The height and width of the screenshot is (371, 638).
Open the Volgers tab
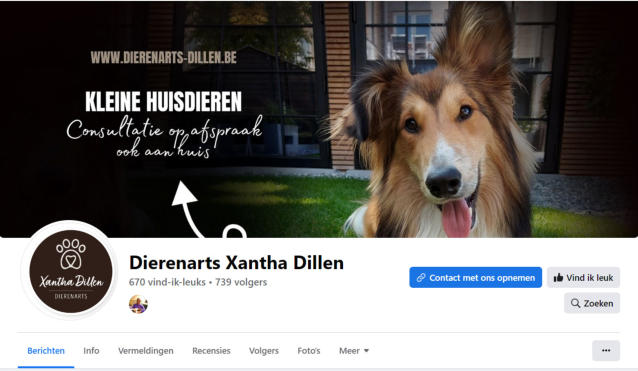(264, 351)
